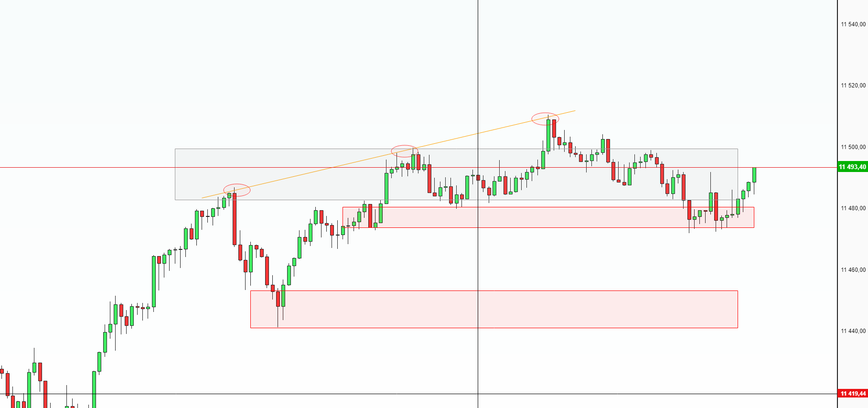Click the 11 500,00 price axis label
868x408 pixels.
853,147
